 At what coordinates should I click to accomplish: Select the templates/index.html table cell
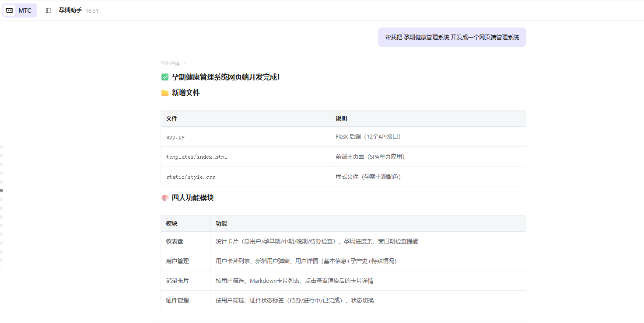196,157
